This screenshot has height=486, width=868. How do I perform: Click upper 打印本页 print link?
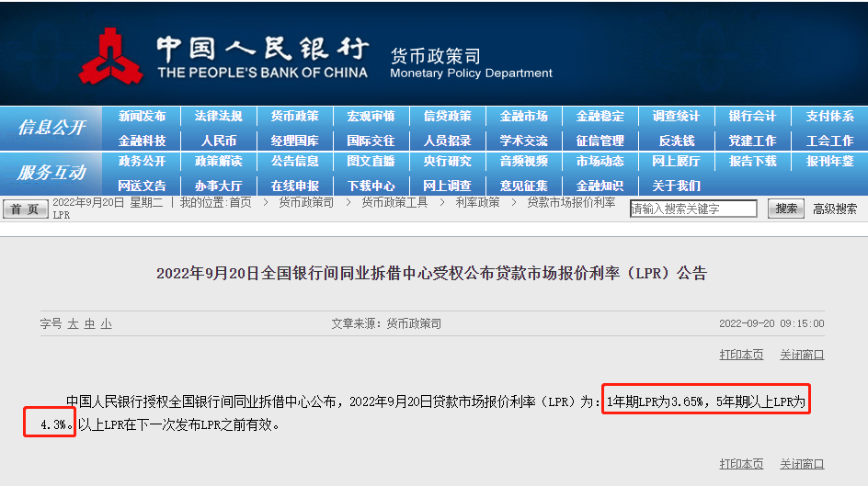click(741, 355)
